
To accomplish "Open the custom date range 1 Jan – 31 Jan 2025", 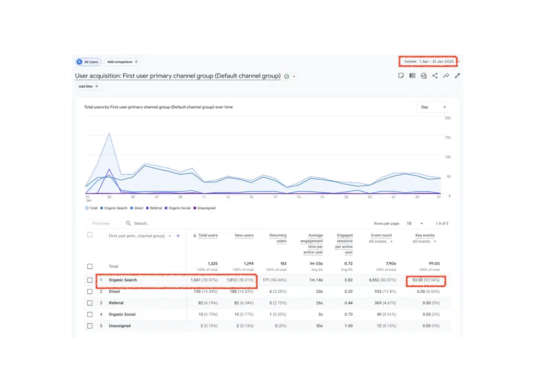I will coord(428,61).
